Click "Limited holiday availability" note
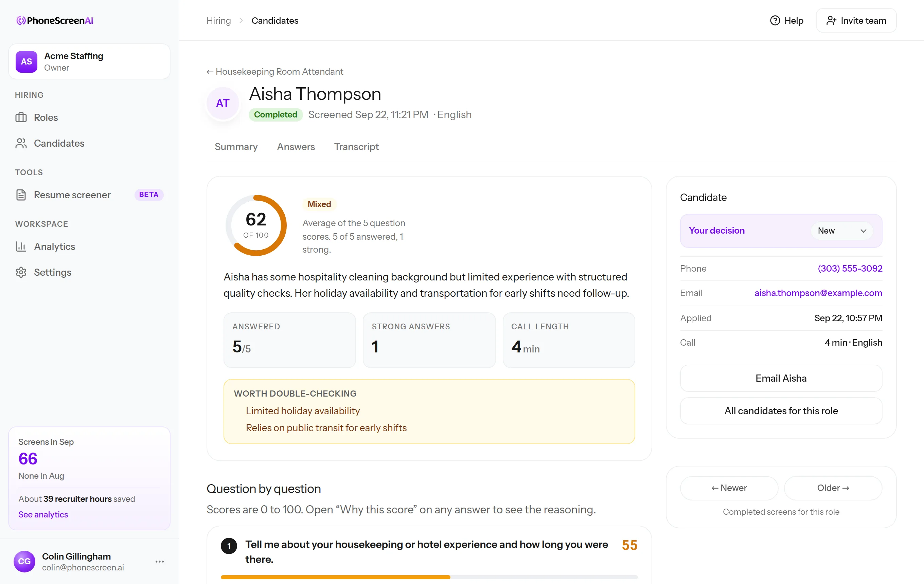Image resolution: width=924 pixels, height=584 pixels. click(x=303, y=411)
